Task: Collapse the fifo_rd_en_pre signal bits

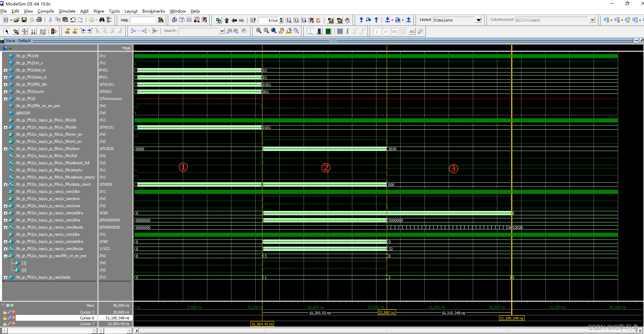Action: point(5,256)
